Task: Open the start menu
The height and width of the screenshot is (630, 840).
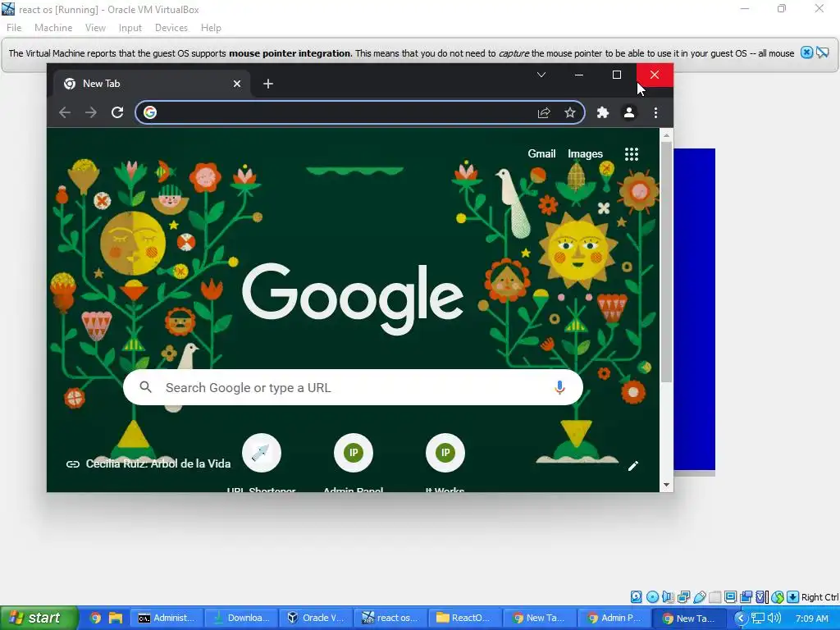Action: click(x=39, y=618)
